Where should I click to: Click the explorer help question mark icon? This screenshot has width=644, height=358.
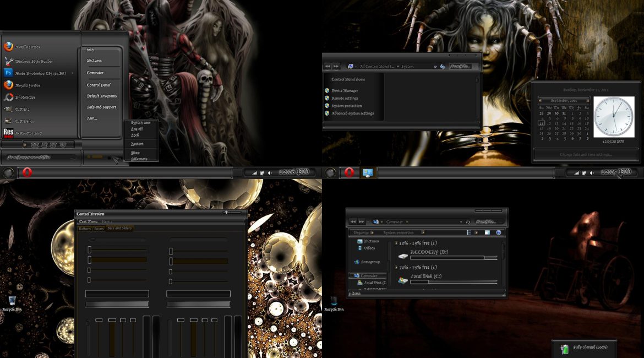tap(499, 232)
